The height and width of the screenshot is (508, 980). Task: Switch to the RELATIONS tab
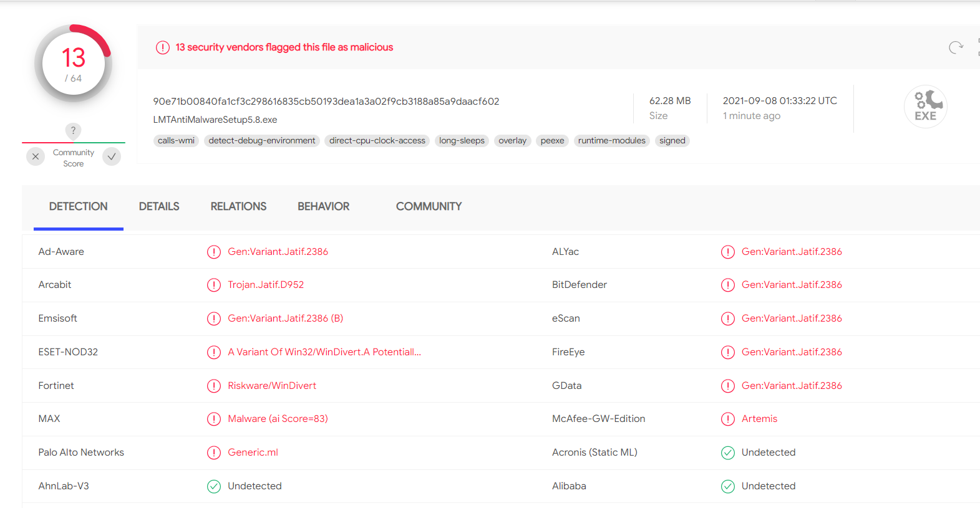tap(238, 206)
